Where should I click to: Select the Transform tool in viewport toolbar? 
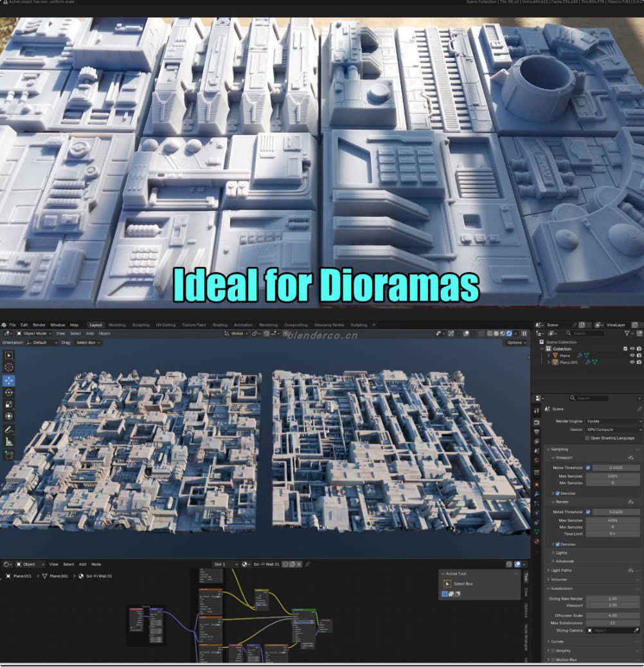(x=9, y=416)
